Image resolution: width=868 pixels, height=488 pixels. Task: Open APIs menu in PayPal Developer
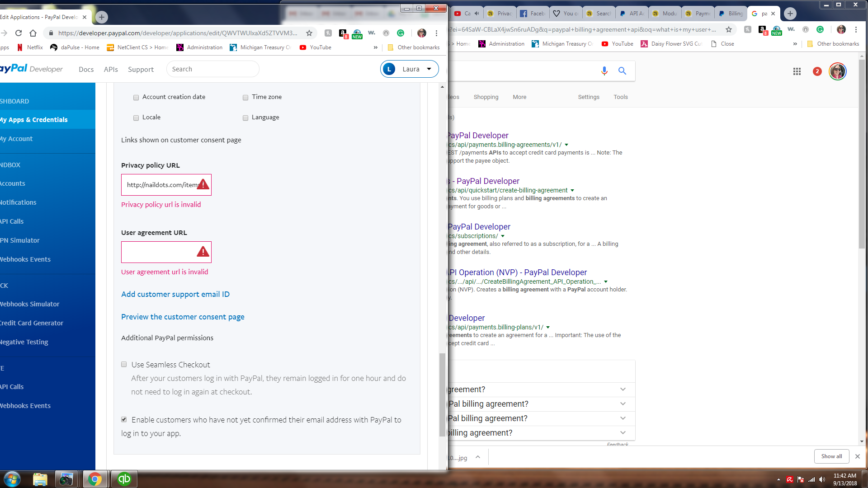coord(111,69)
